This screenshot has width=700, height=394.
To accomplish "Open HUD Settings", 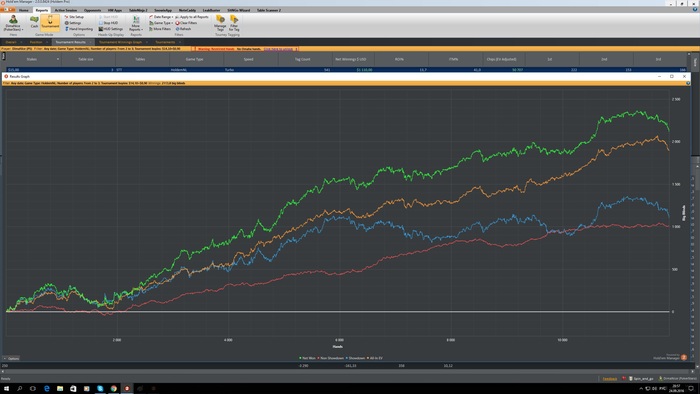I will (110, 29).
